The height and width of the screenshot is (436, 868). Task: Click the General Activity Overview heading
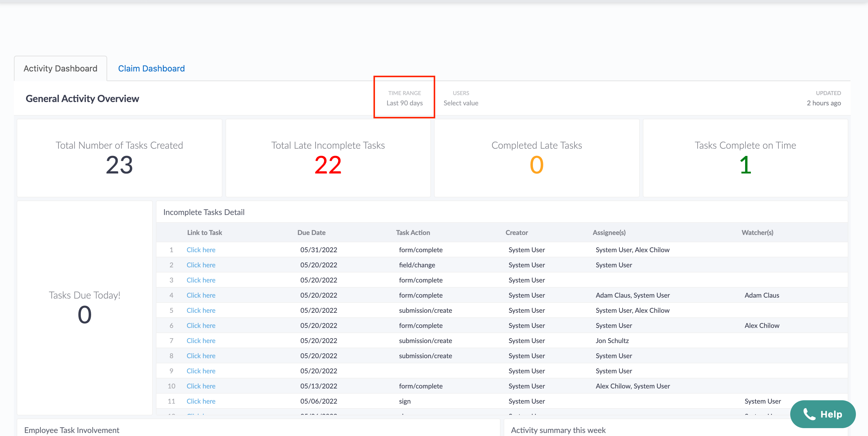click(x=82, y=99)
